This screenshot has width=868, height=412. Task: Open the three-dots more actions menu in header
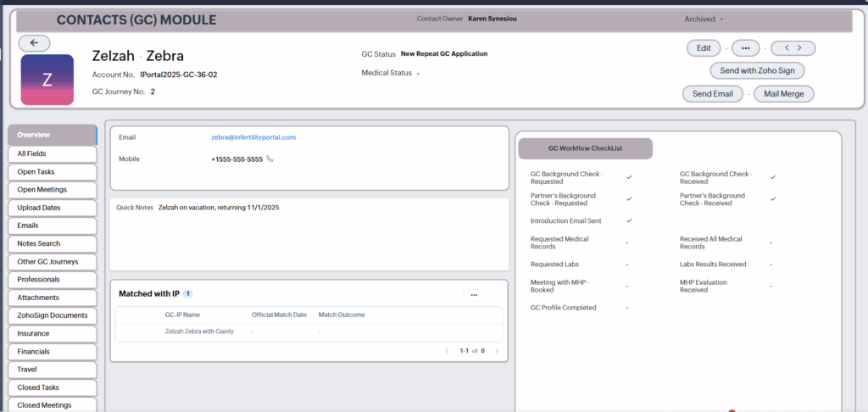click(x=745, y=48)
